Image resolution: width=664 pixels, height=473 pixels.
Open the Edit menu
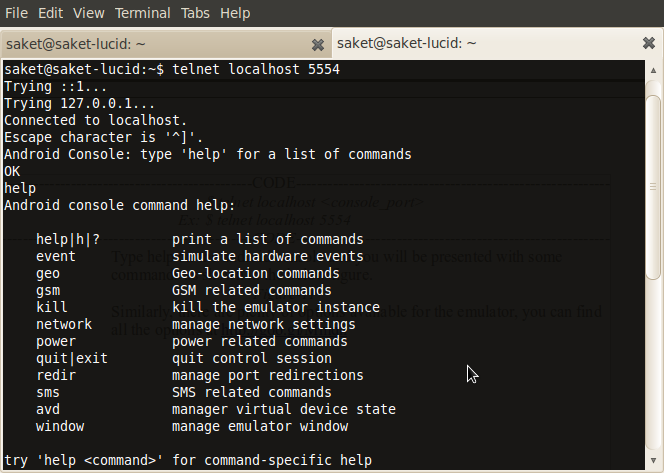tap(51, 13)
